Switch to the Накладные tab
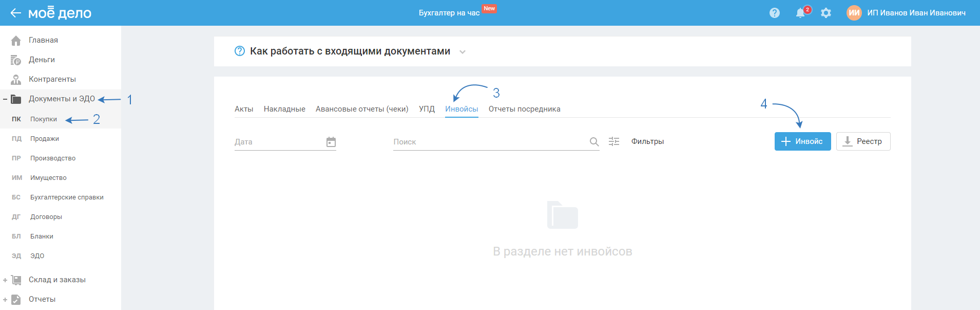This screenshot has width=980, height=310. (x=284, y=109)
